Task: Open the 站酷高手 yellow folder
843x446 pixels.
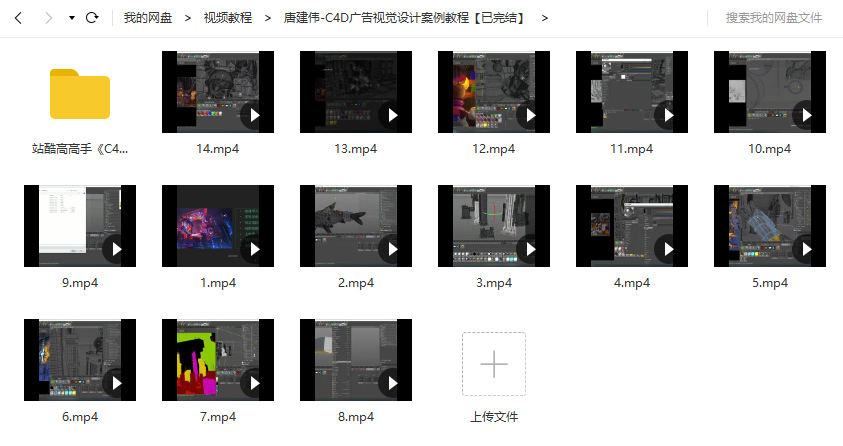Action: (80, 94)
